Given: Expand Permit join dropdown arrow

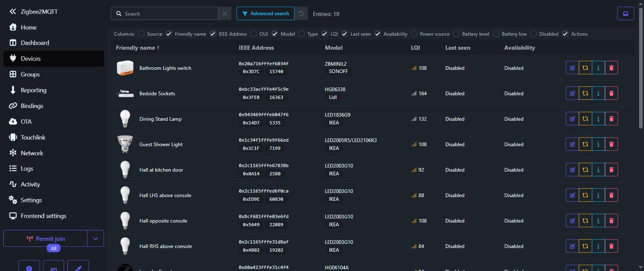Looking at the screenshot, I should tap(96, 239).
